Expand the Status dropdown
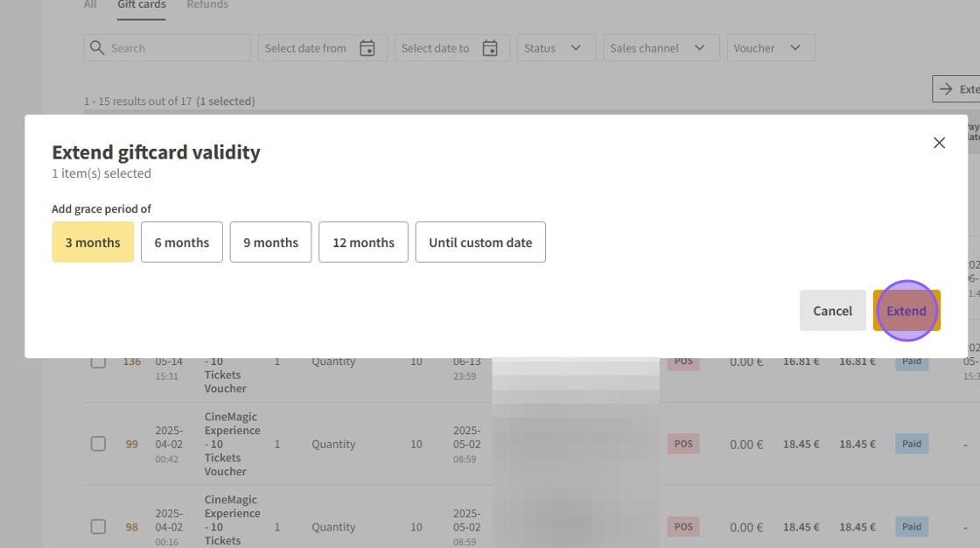This screenshot has width=980, height=548. coord(556,48)
